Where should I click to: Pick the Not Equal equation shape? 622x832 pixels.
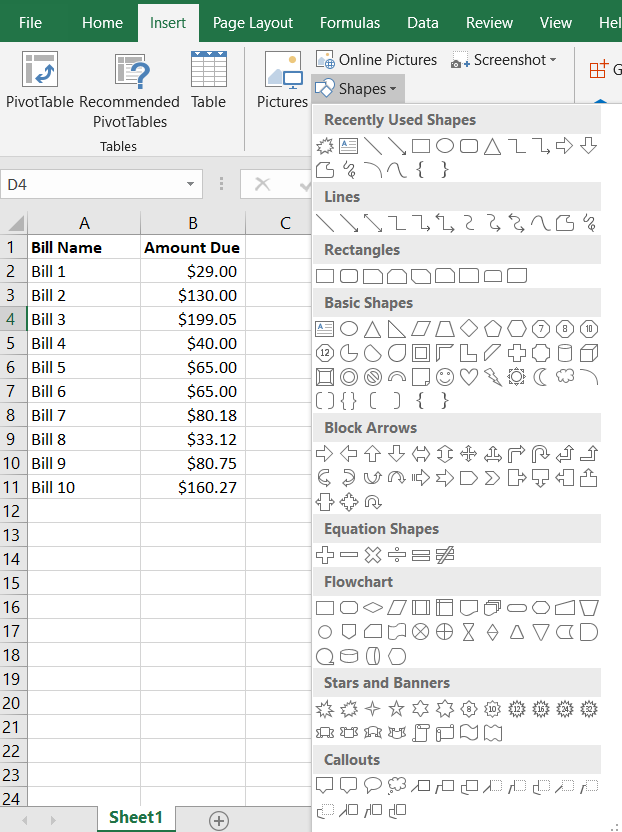pos(445,554)
